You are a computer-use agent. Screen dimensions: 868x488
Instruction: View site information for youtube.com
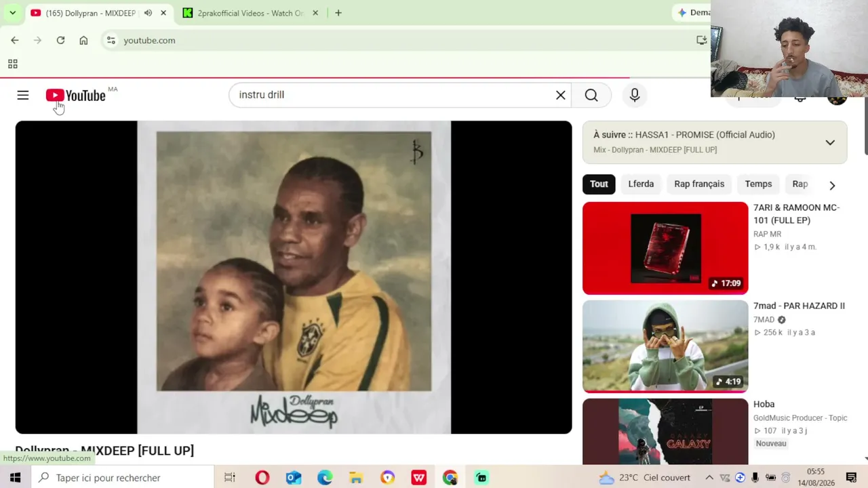(x=111, y=41)
